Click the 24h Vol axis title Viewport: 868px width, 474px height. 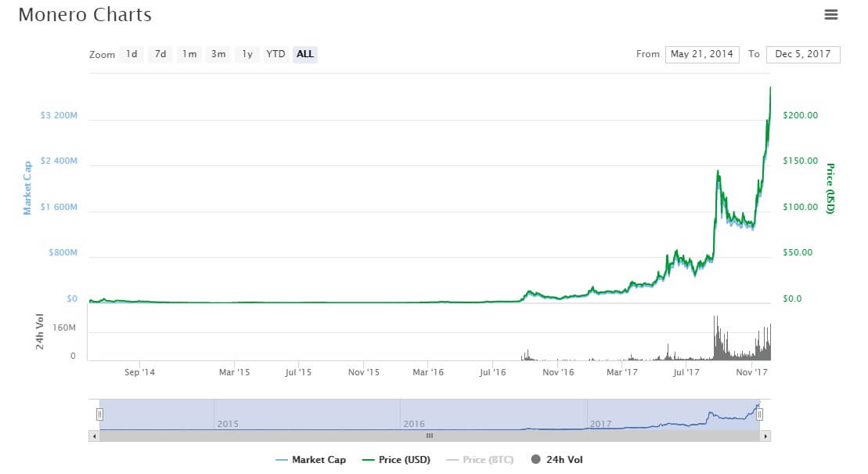point(39,331)
